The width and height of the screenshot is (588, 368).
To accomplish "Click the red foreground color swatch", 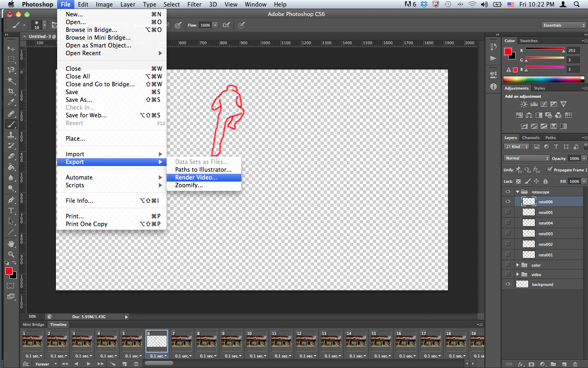I will tap(9, 272).
